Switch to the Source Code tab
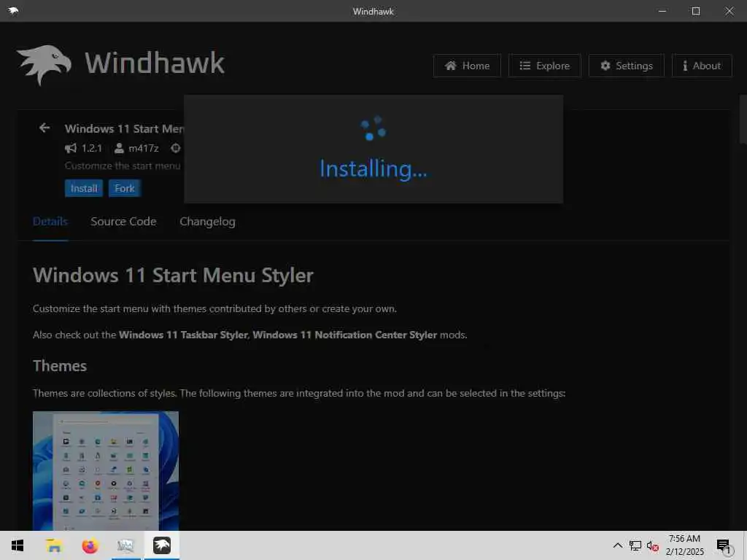Image resolution: width=747 pixels, height=560 pixels. point(123,222)
